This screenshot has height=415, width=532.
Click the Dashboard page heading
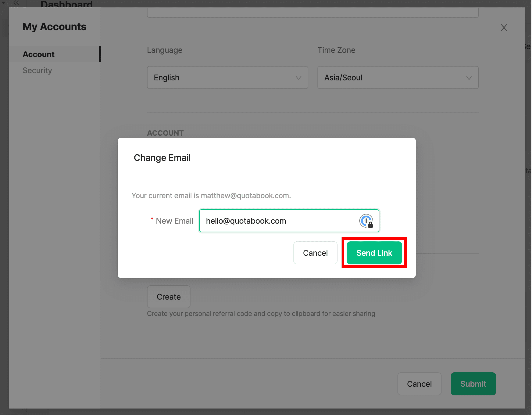66,4
